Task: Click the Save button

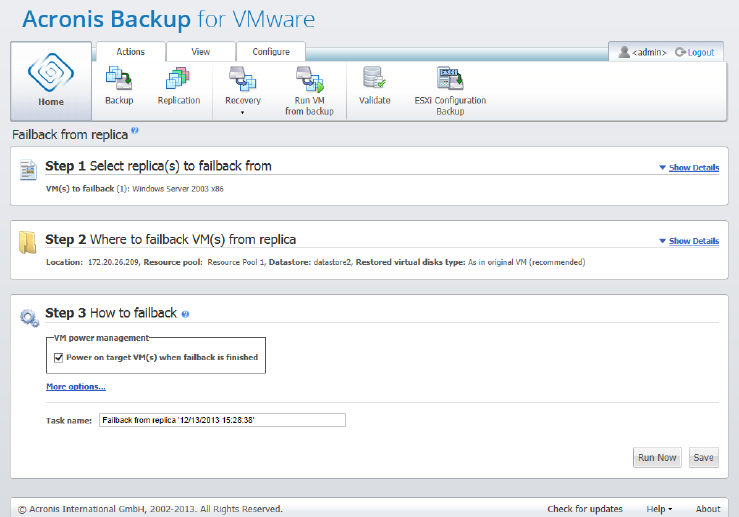Action: 703,457
